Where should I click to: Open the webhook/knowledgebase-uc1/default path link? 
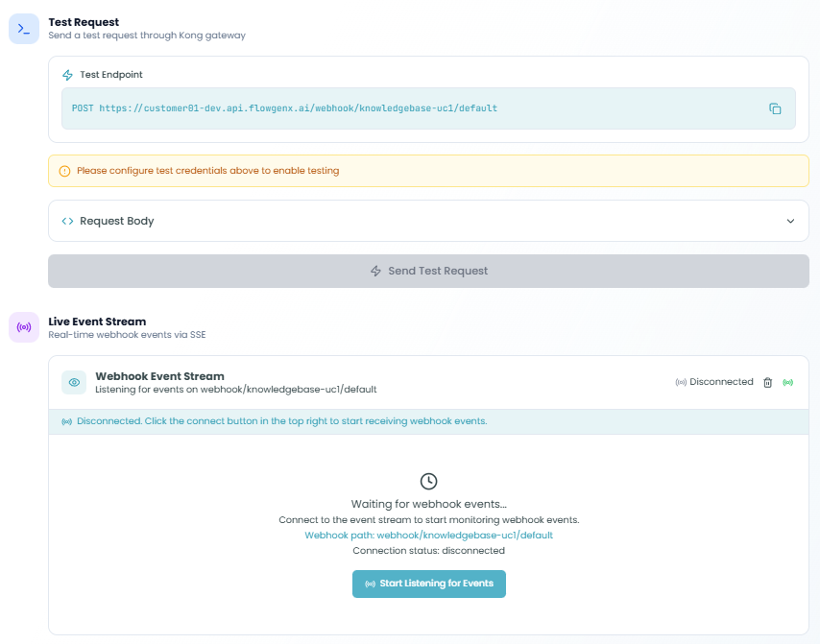click(x=464, y=536)
